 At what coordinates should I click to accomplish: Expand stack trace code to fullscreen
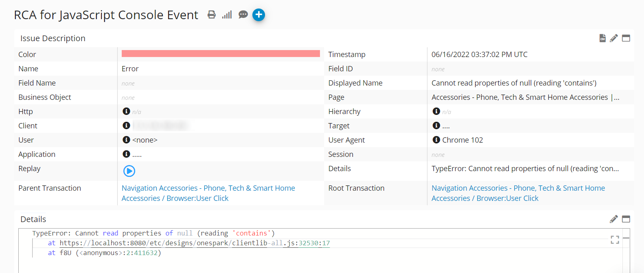tap(615, 240)
